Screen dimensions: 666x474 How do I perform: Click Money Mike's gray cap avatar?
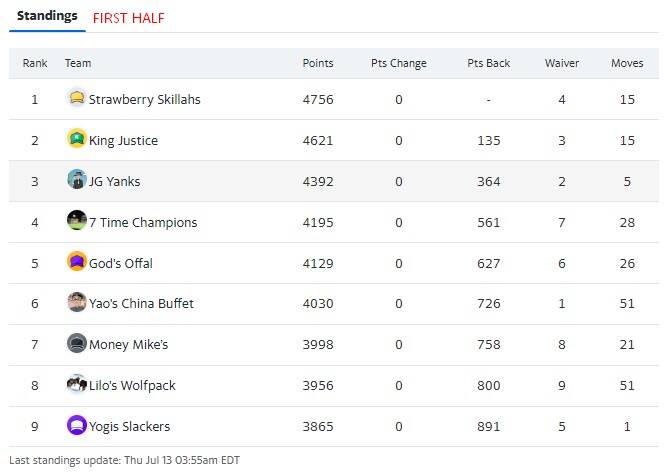tap(77, 343)
